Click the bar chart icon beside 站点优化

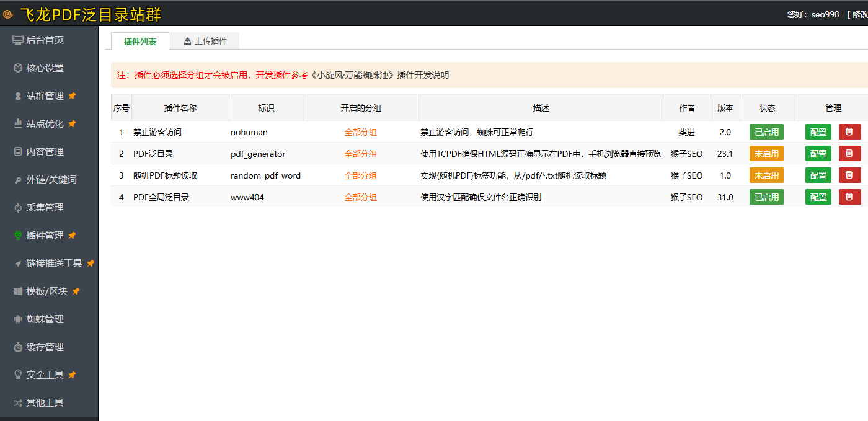pyautogui.click(x=18, y=123)
